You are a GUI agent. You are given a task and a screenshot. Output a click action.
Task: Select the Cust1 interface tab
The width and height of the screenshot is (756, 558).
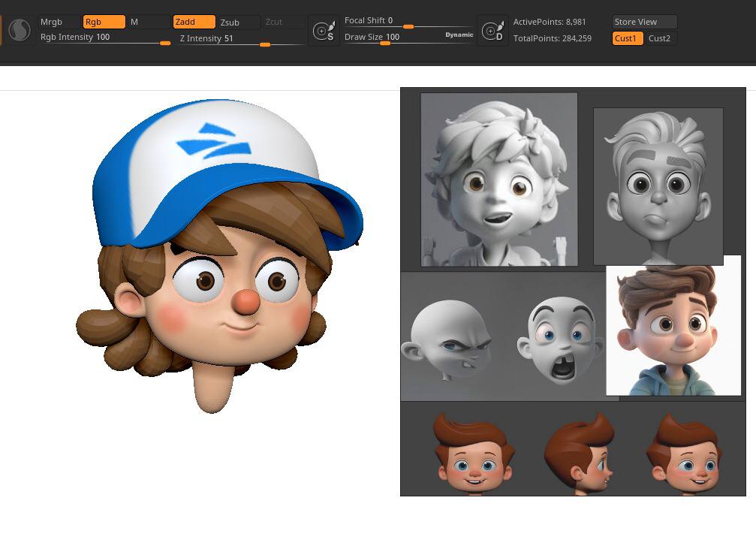tap(627, 38)
